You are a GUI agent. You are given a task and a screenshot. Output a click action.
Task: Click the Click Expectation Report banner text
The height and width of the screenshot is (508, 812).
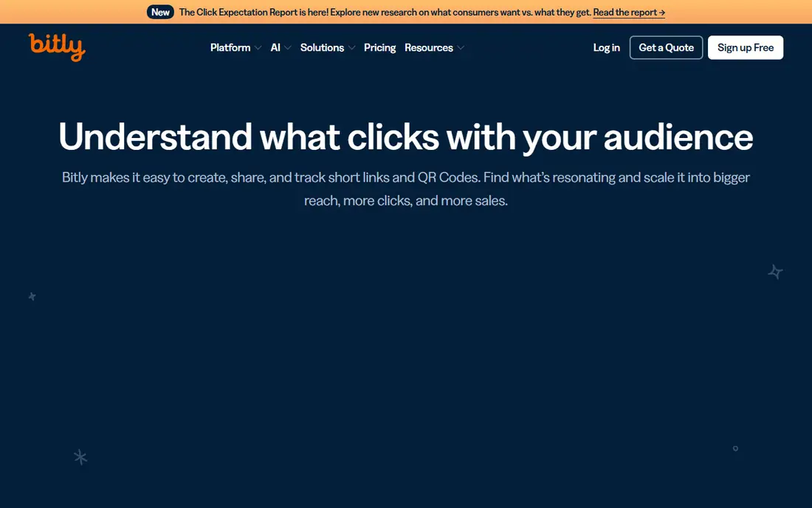[385, 12]
